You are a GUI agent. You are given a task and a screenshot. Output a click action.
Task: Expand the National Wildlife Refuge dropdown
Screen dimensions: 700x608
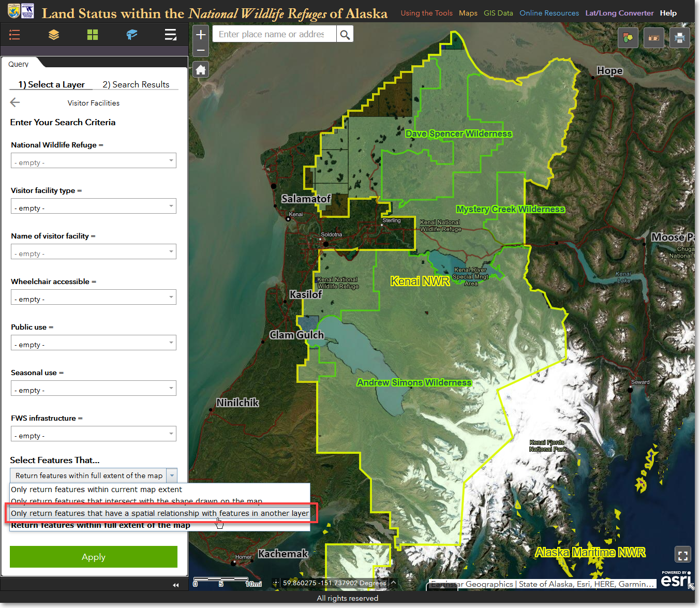(94, 161)
